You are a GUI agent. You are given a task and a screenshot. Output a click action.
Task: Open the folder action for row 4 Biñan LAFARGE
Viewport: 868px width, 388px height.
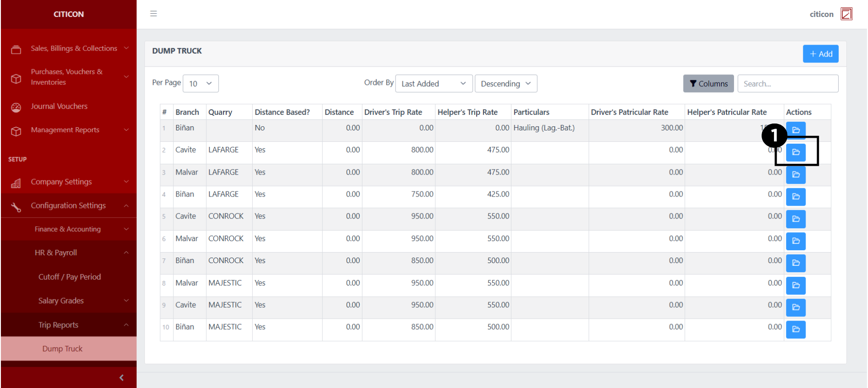[796, 197]
